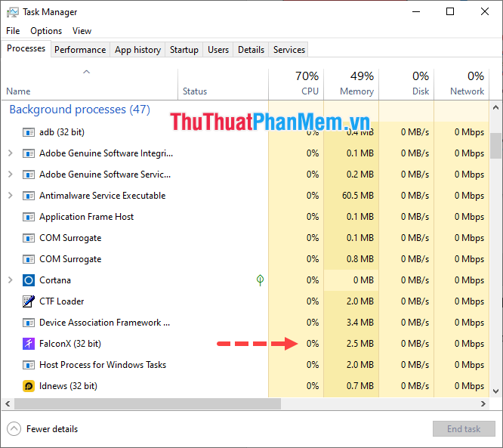Click the adb (32 bit) process icon
The height and width of the screenshot is (448, 503).
(x=29, y=132)
